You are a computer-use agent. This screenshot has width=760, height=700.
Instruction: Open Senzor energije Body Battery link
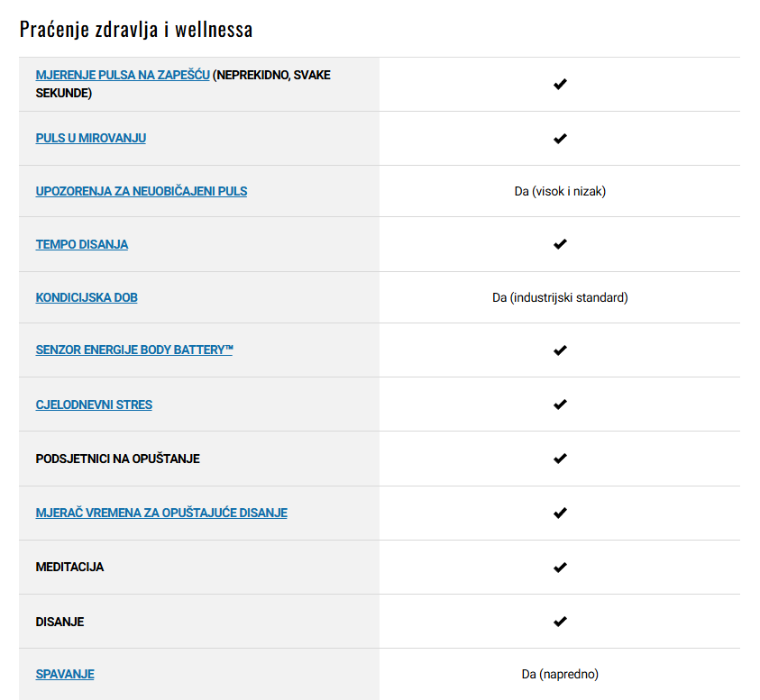pyautogui.click(x=134, y=350)
